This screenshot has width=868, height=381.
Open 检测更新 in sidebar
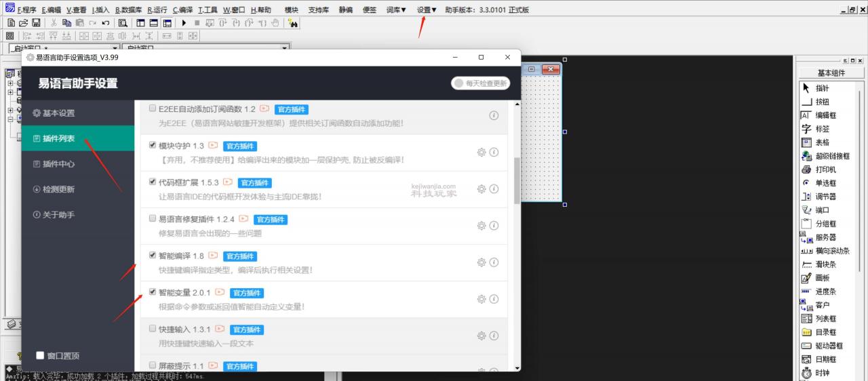[78, 189]
